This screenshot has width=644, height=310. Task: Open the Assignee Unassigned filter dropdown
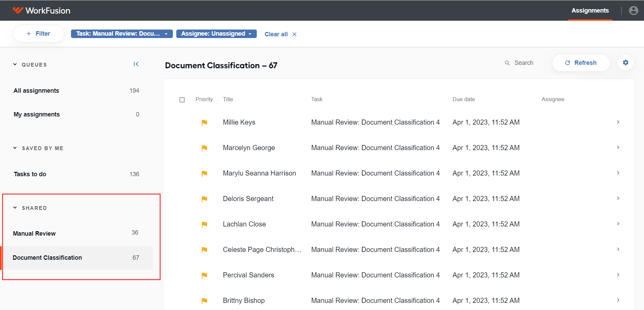[x=216, y=34]
